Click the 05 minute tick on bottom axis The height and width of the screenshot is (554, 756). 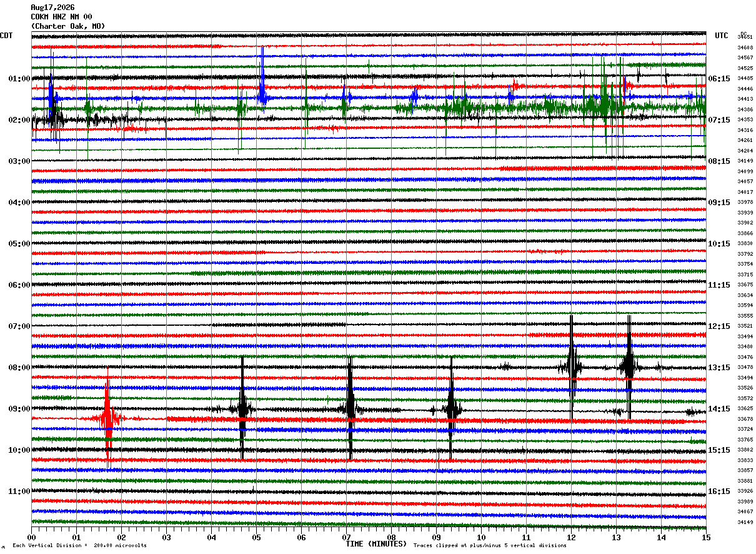(x=256, y=537)
